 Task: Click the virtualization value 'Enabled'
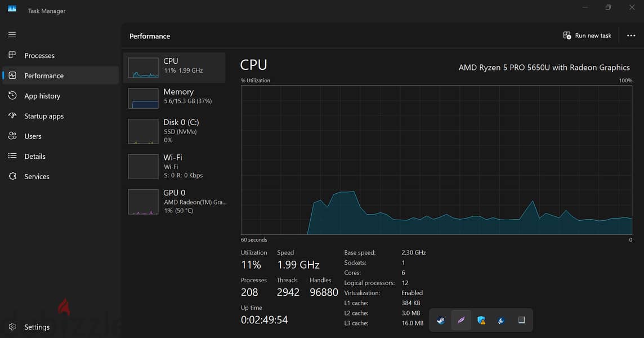point(412,293)
